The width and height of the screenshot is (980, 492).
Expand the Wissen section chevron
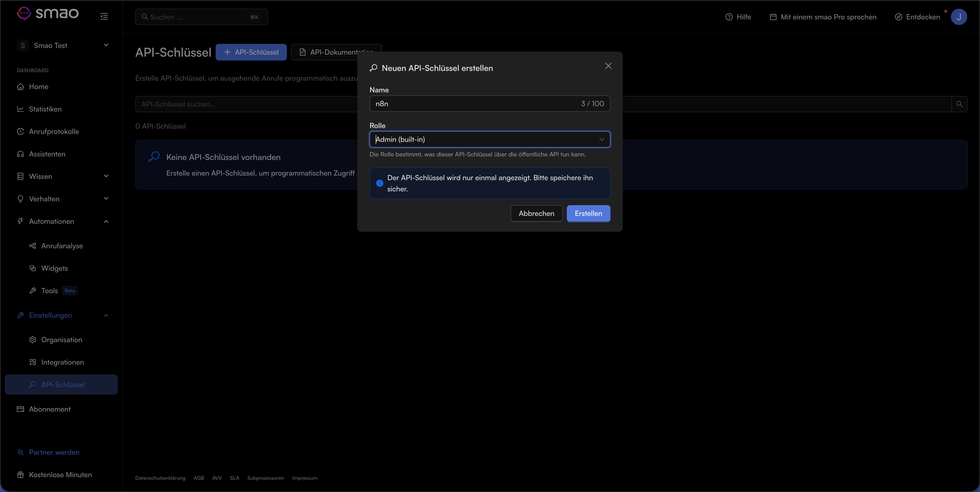tap(106, 176)
